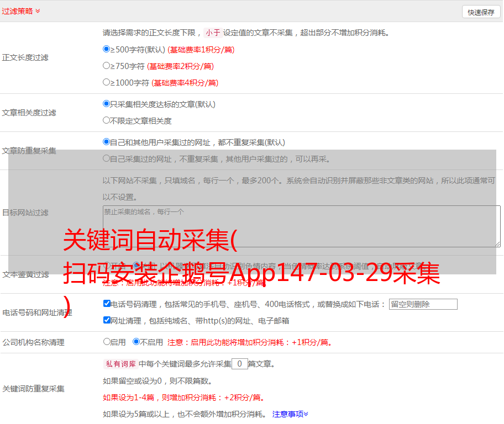Click the 文本鉴黄过滤 row label

coord(26,274)
